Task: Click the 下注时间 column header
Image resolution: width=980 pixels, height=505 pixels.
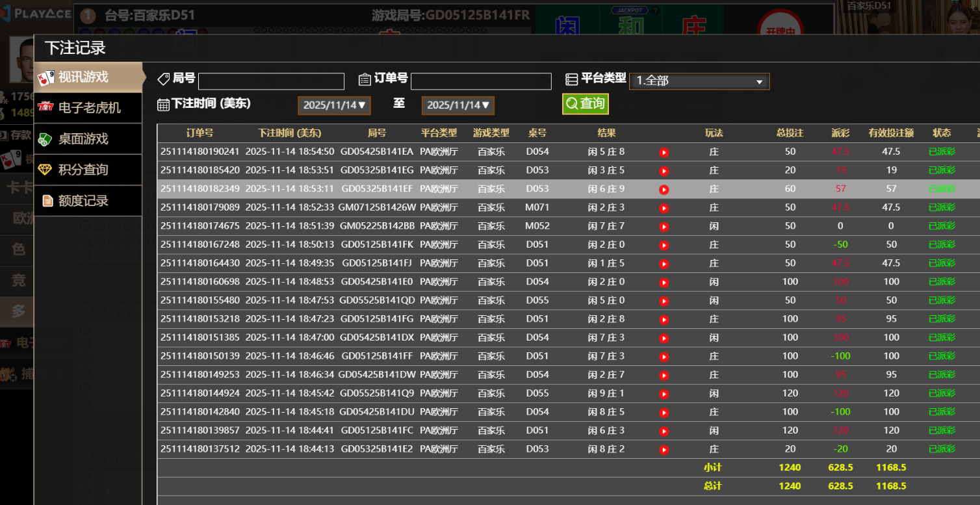Action: pyautogui.click(x=289, y=133)
